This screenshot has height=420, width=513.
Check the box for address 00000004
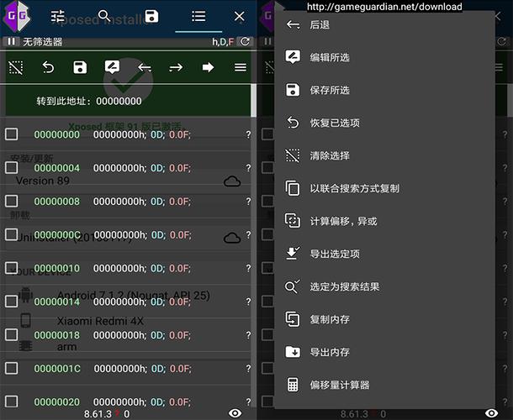tap(12, 168)
